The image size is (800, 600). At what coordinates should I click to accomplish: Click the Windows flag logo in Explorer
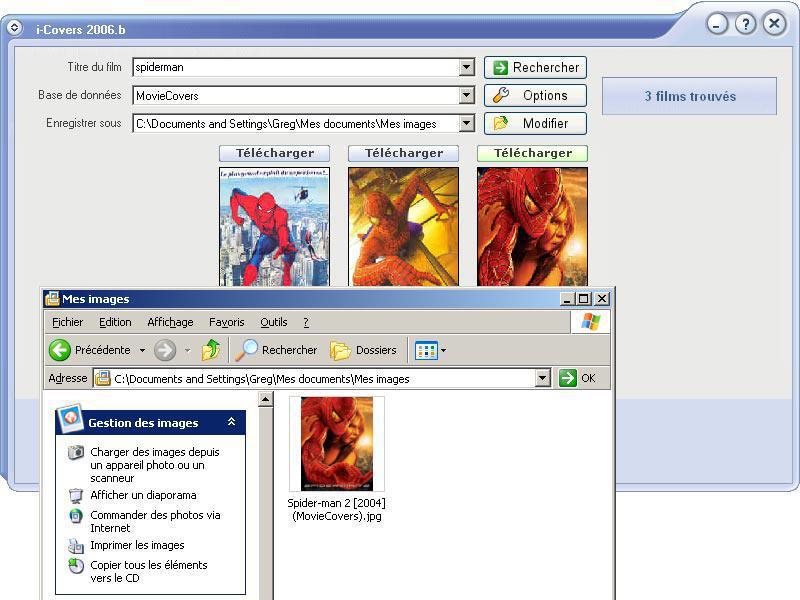(x=591, y=322)
